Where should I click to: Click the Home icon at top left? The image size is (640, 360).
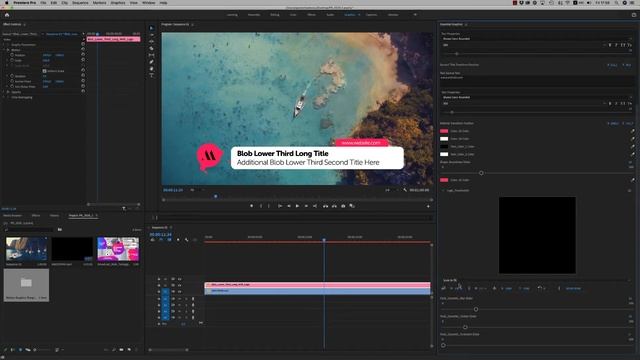pyautogui.click(x=7, y=15)
